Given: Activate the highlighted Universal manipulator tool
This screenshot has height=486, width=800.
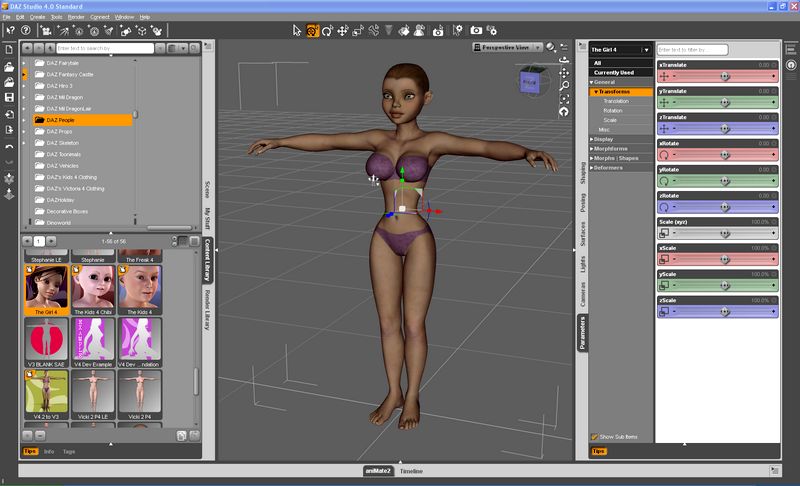Looking at the screenshot, I should [x=312, y=31].
